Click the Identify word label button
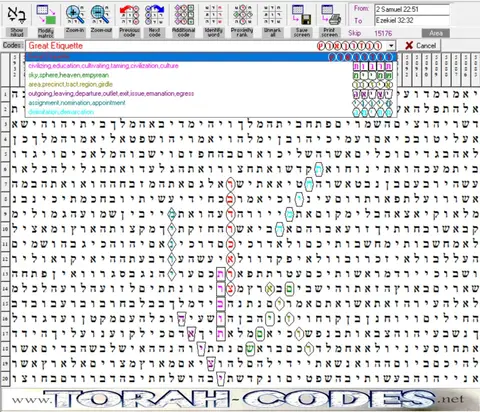 point(213,32)
